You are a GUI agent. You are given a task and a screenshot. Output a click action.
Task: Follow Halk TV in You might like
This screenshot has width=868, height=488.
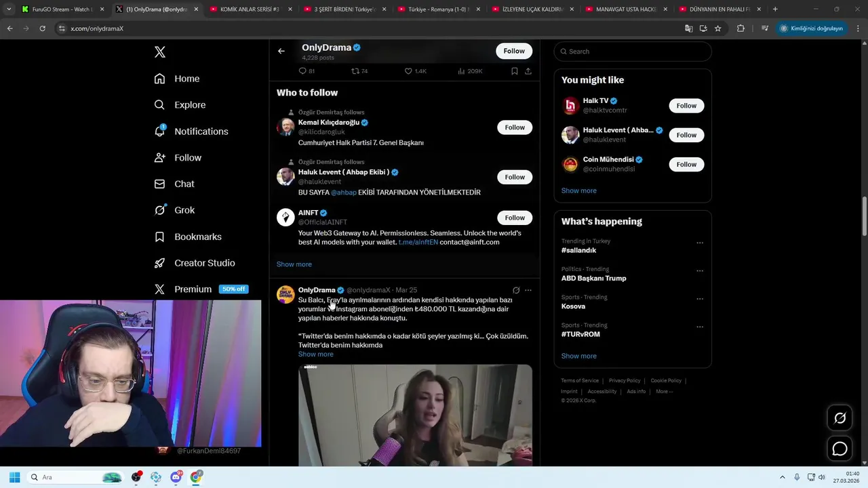point(686,106)
